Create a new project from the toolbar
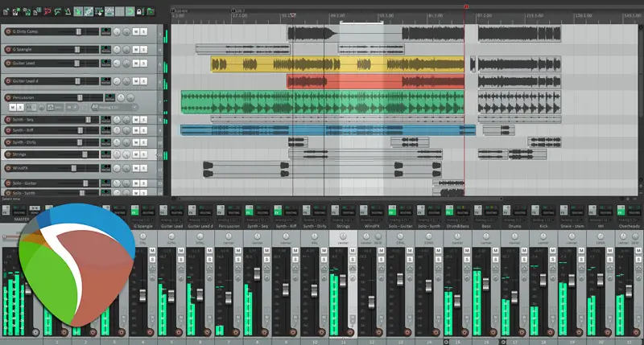Screen dimensions: 644x345 pyautogui.click(x=6, y=11)
